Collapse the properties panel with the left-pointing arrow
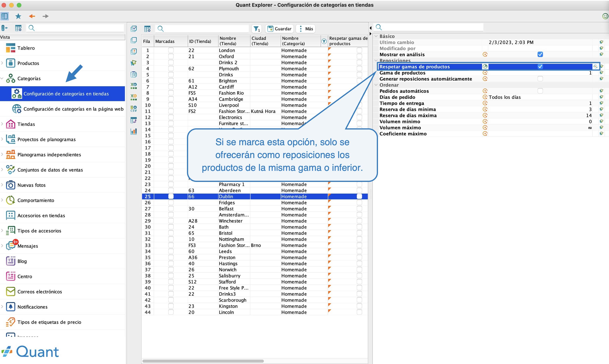This screenshot has height=364, width=609. [x=371, y=28]
